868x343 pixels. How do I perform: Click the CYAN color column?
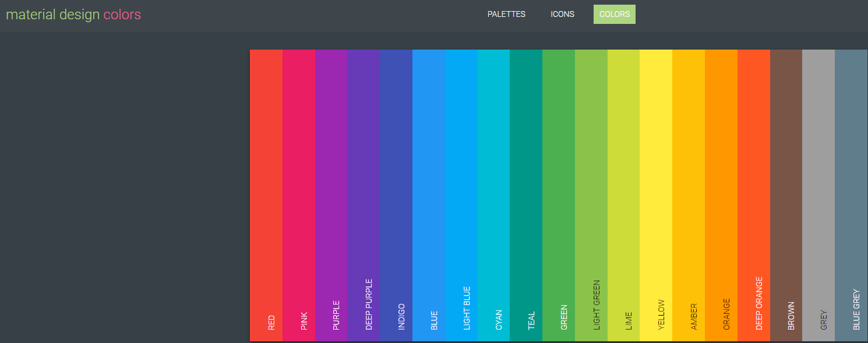click(x=493, y=195)
